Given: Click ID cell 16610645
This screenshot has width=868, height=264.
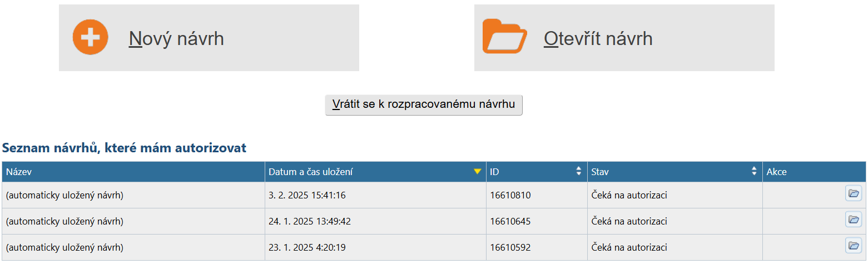Looking at the screenshot, I should click(x=510, y=221).
